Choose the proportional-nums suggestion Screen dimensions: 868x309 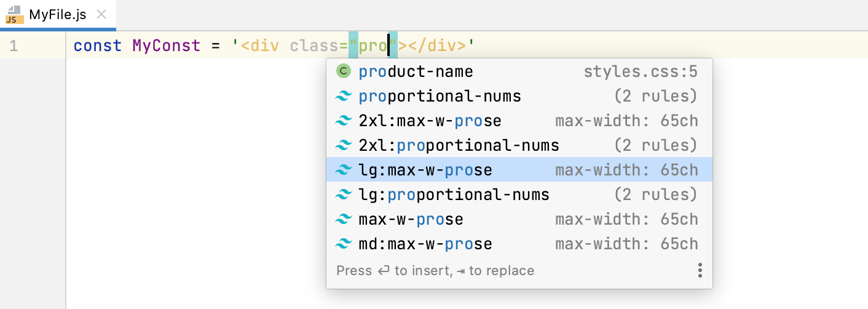440,97
